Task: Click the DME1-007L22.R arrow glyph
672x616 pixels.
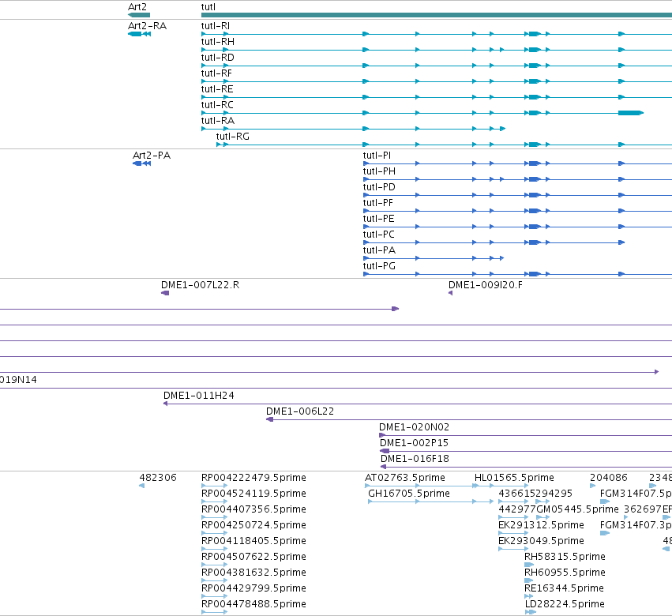Action: (x=165, y=293)
